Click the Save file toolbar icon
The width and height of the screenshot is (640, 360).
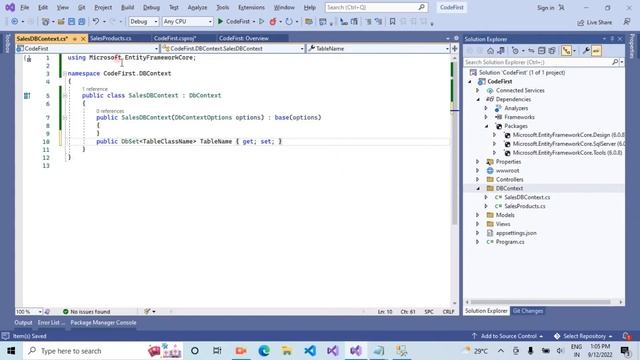pos(71,22)
